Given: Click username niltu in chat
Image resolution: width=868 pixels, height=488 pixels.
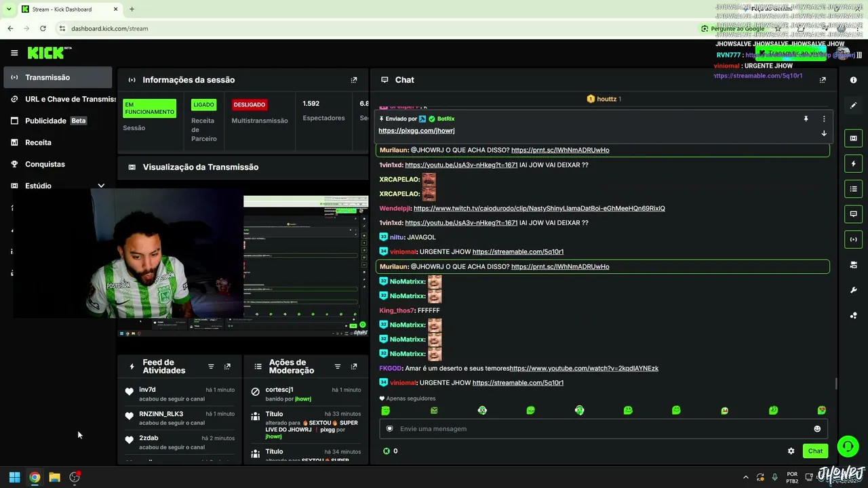Looking at the screenshot, I should click(397, 237).
